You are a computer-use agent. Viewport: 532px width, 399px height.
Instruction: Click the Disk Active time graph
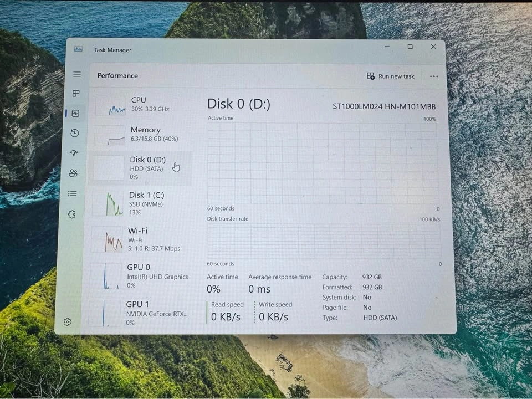[x=323, y=163]
